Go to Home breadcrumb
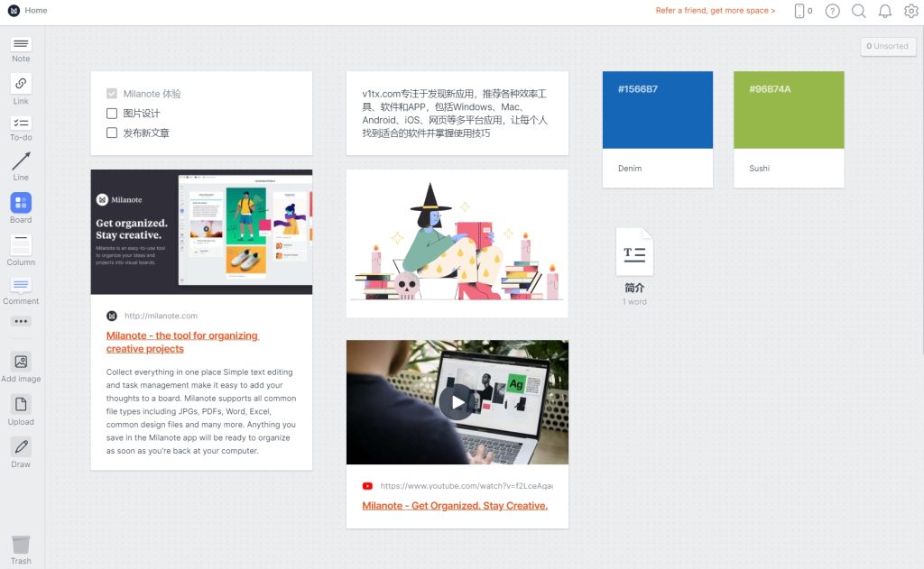This screenshot has height=569, width=924. click(36, 11)
